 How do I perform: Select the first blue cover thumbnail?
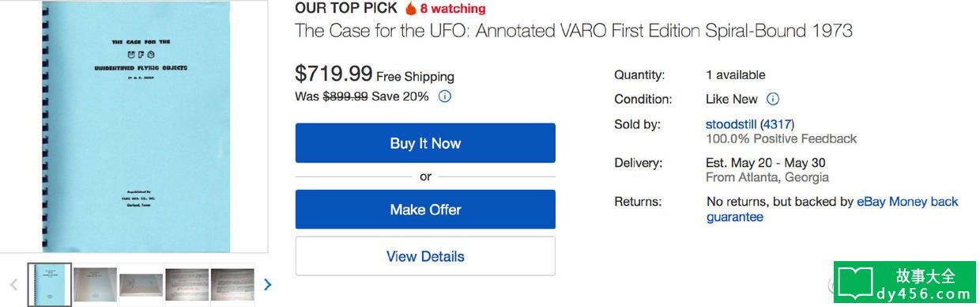coord(49,284)
